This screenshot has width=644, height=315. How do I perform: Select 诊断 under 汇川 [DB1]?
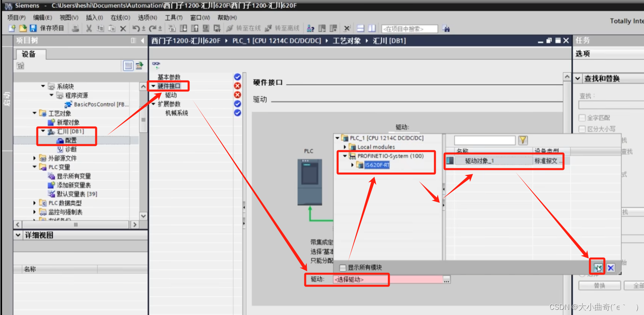(67, 149)
